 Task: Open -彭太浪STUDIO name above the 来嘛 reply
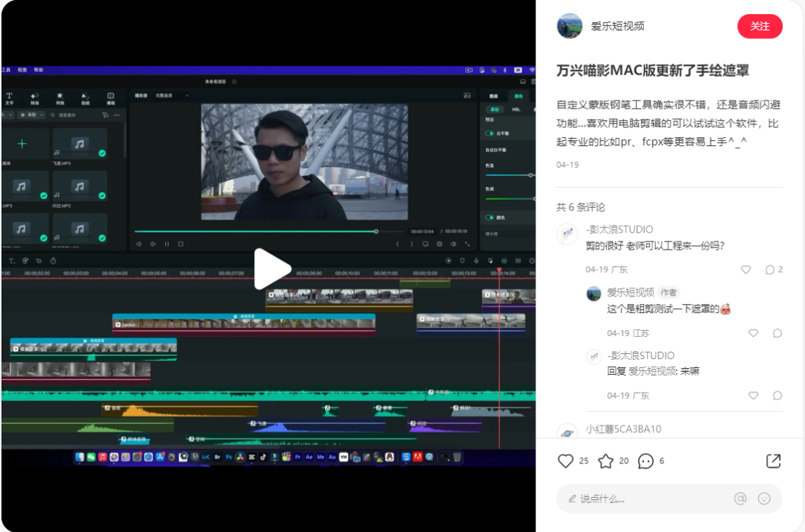641,355
